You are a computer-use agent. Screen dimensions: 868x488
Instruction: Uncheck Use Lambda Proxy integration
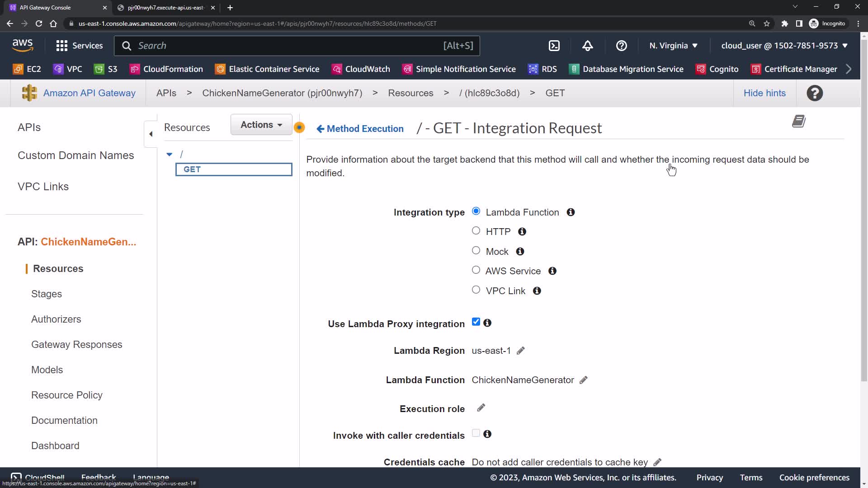coord(476,322)
